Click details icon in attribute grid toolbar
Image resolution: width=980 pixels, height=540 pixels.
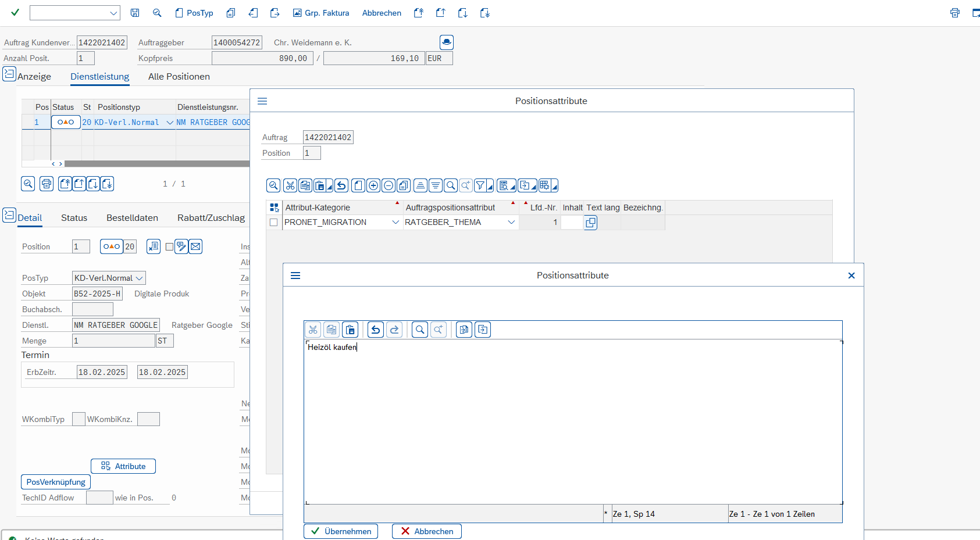273,185
